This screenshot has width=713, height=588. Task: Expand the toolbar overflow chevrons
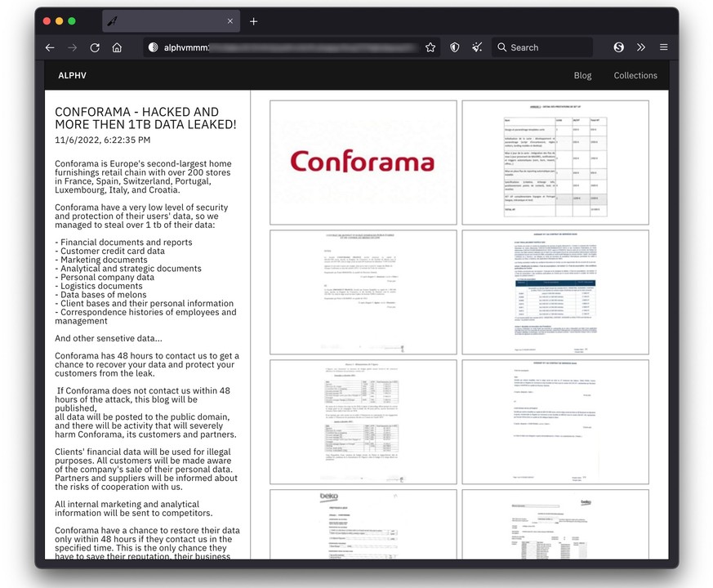pos(640,47)
